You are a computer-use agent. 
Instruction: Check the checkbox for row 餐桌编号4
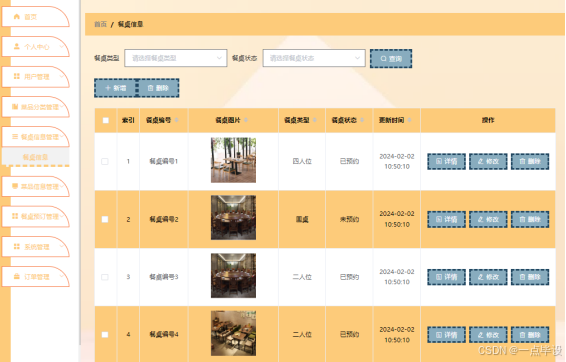pos(105,335)
